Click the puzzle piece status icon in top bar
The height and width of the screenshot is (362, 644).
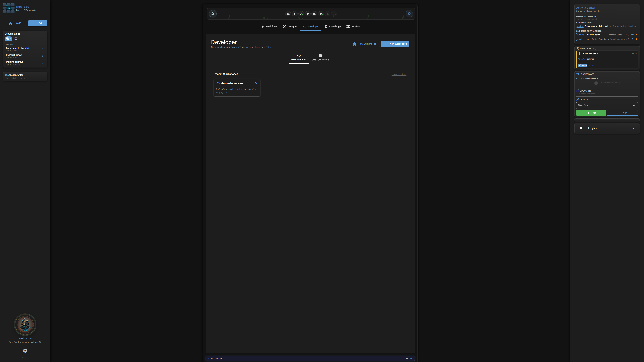click(x=314, y=14)
